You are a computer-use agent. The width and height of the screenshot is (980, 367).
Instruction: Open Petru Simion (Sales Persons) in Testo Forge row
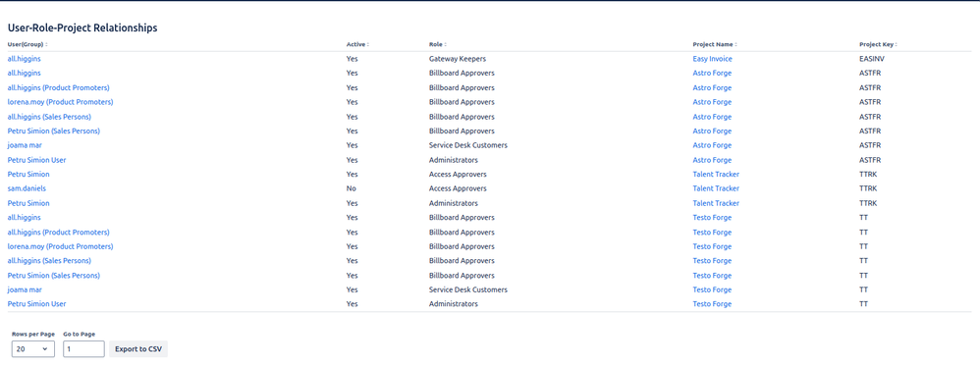(x=54, y=275)
